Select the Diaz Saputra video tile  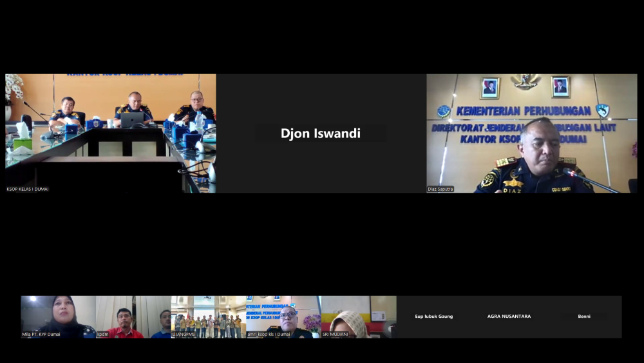pyautogui.click(x=532, y=133)
